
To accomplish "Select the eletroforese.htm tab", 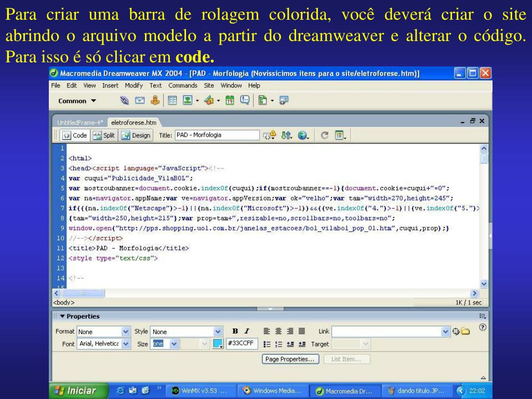I will (x=134, y=123).
